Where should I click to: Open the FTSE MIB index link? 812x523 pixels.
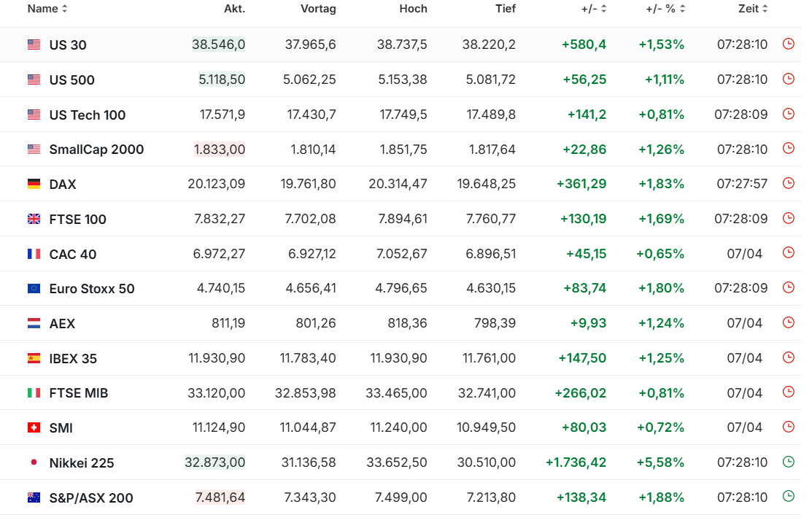click(79, 393)
